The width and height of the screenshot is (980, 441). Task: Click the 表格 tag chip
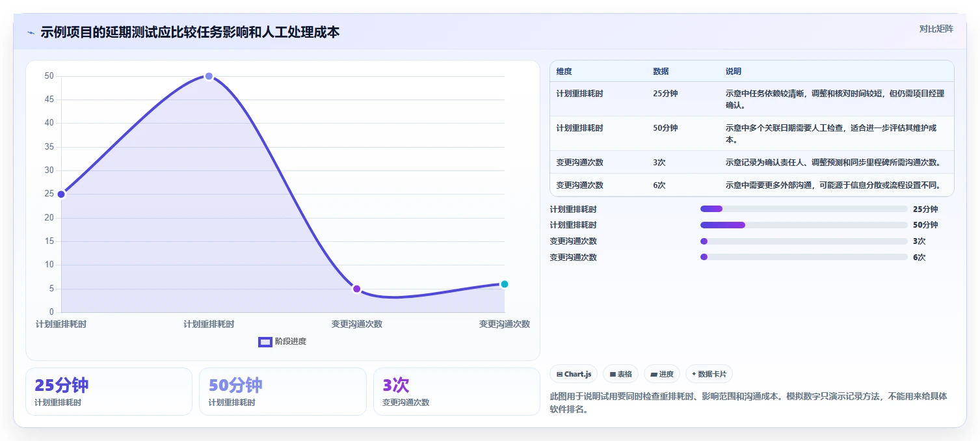tap(620, 374)
